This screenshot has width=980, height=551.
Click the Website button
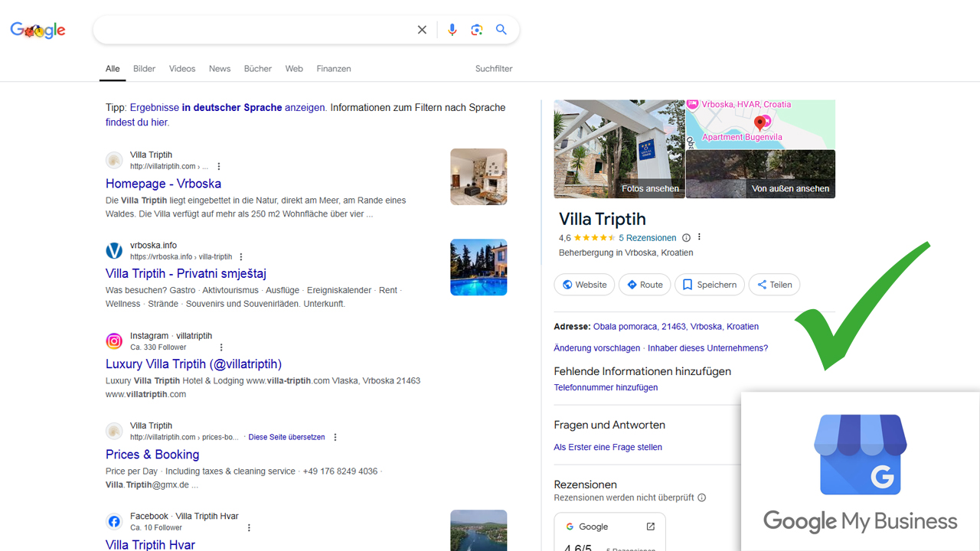(584, 285)
